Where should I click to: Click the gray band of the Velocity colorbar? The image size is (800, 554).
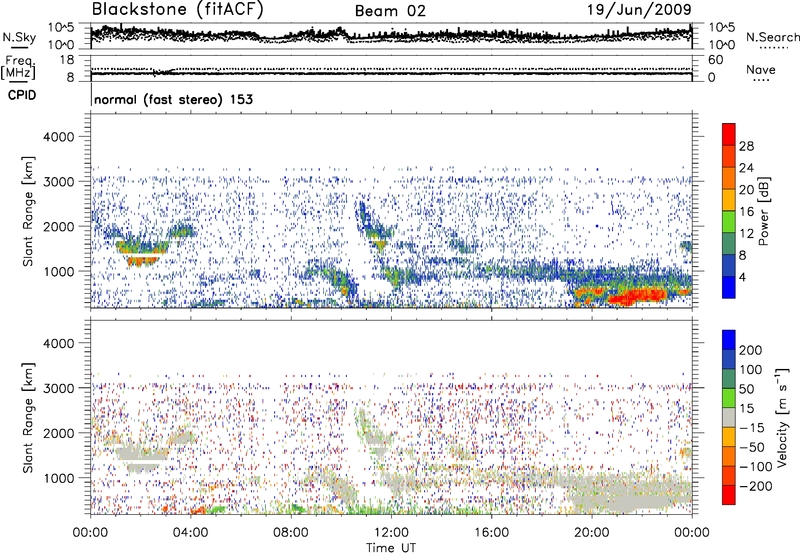point(729,418)
